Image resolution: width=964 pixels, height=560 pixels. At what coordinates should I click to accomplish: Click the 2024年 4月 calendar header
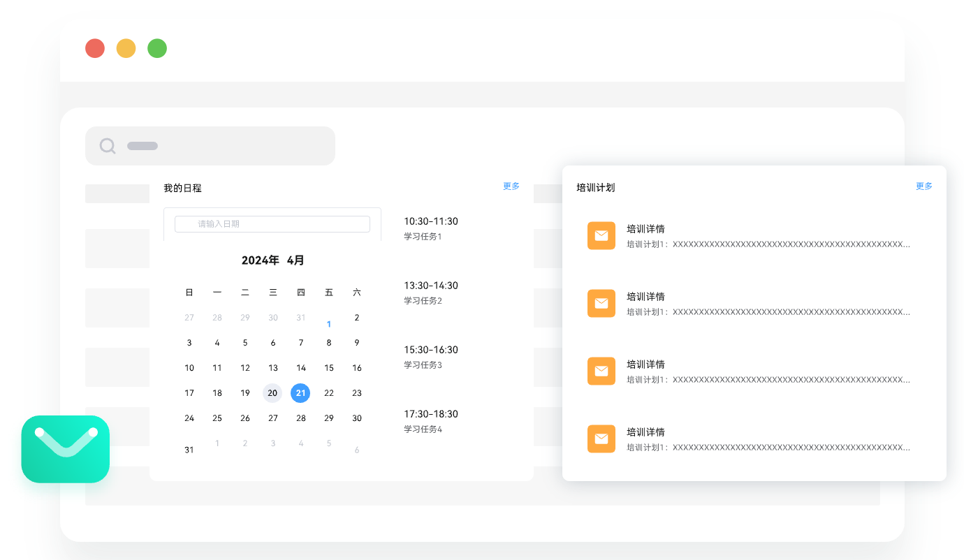click(273, 260)
